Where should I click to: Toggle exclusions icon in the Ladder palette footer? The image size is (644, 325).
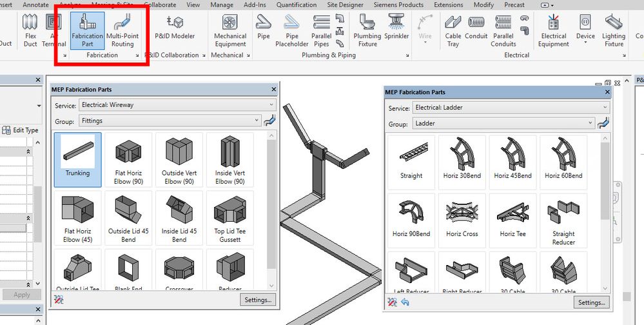click(392, 302)
